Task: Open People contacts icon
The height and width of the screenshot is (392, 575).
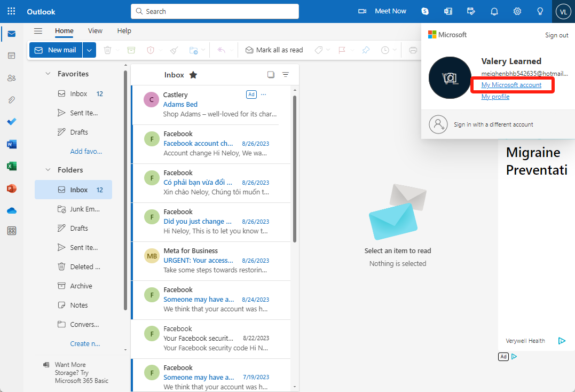Action: [x=11, y=78]
